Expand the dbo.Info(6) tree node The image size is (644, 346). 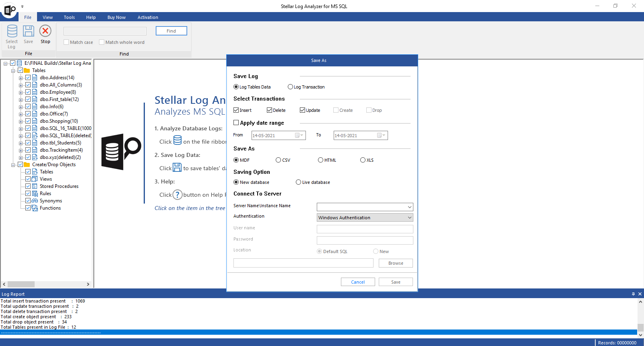click(x=21, y=107)
